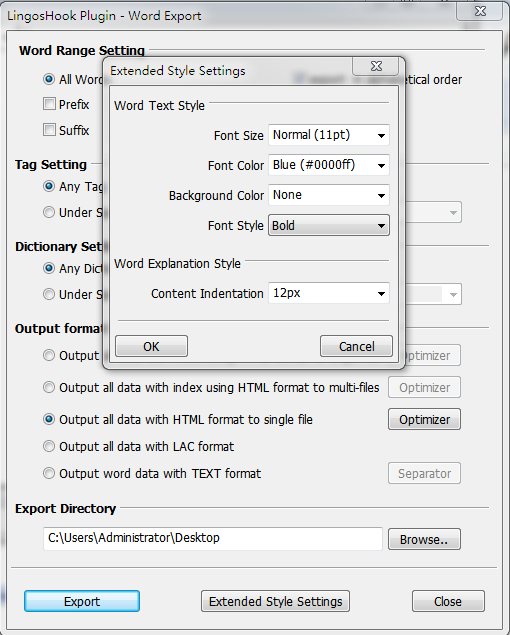
Task: Click the Export button
Action: [x=82, y=601]
